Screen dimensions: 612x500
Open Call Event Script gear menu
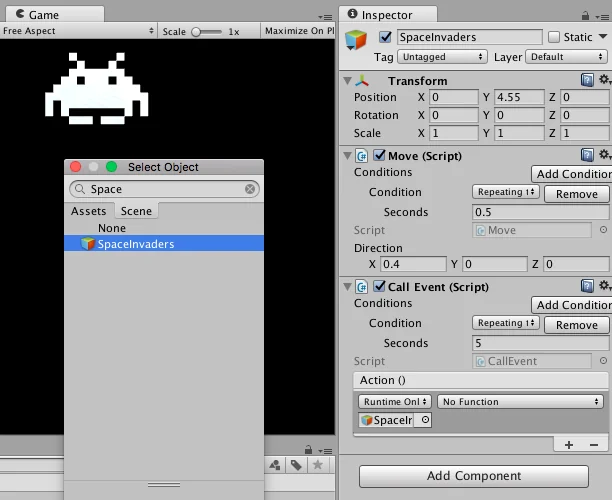[x=605, y=286]
